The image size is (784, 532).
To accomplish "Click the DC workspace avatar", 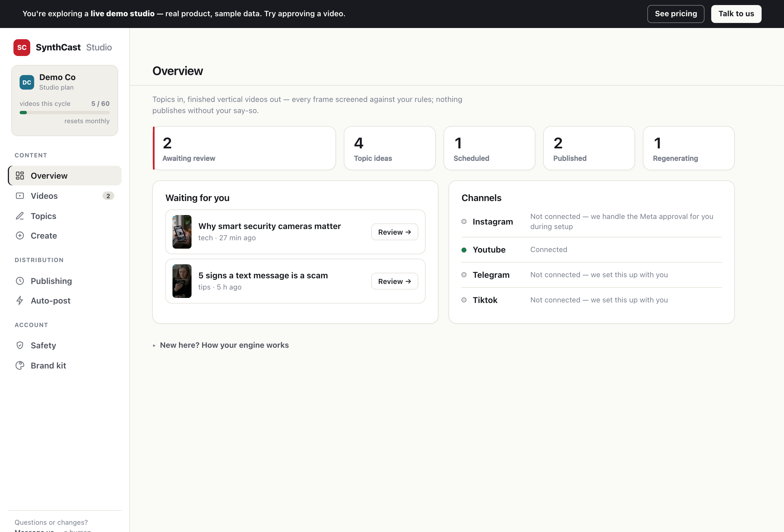I will tap(27, 82).
